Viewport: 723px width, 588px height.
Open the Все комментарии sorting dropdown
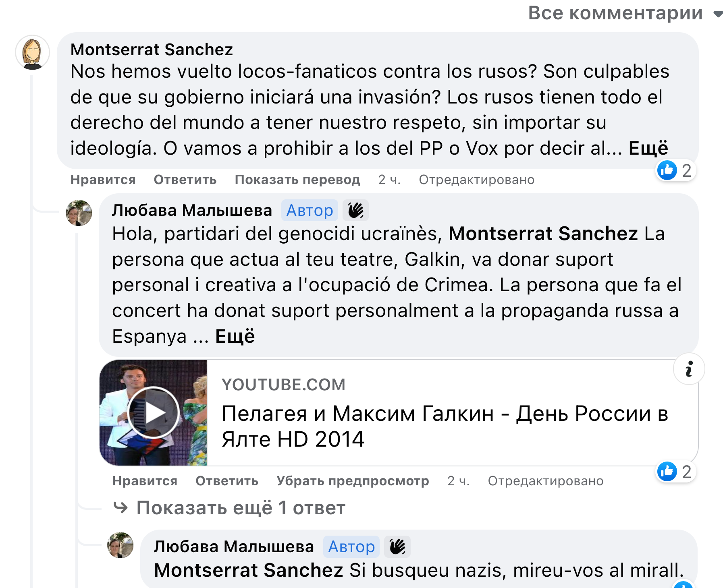[625, 13]
